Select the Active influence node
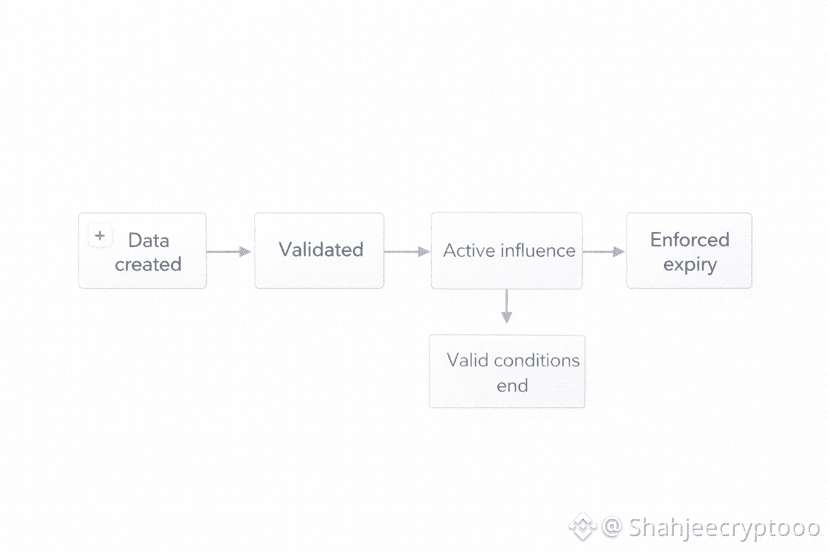This screenshot has height=552, width=828. click(507, 250)
